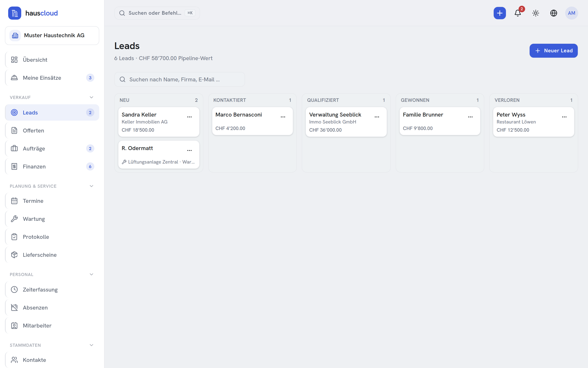Screen dimensions: 588x368
Task: Open the language globe icon
Action: point(554,13)
